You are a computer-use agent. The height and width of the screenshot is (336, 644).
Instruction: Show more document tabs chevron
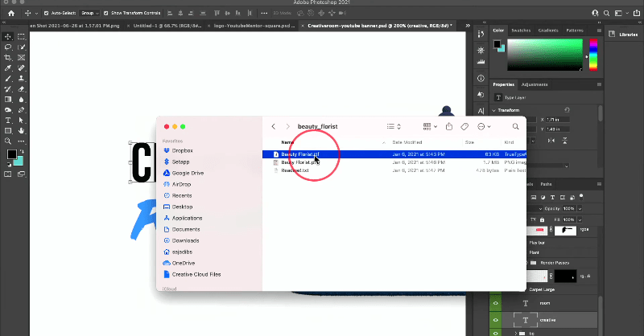pos(468,26)
